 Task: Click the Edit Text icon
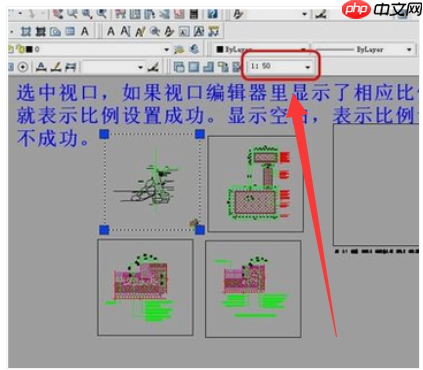140,32
